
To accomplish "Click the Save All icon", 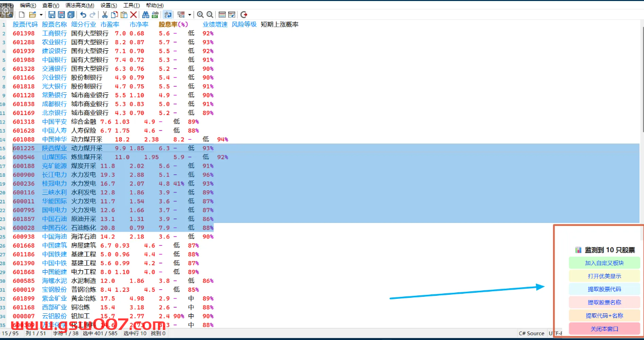I will point(71,15).
